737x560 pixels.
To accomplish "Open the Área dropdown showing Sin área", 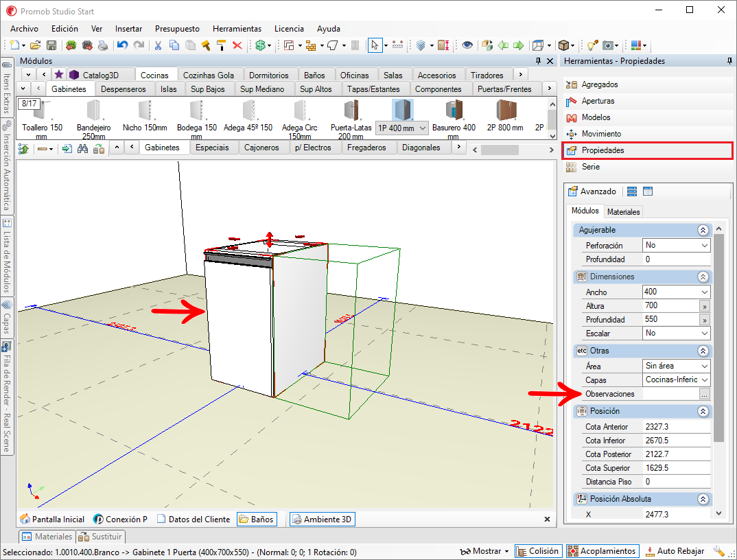I will pyautogui.click(x=705, y=366).
